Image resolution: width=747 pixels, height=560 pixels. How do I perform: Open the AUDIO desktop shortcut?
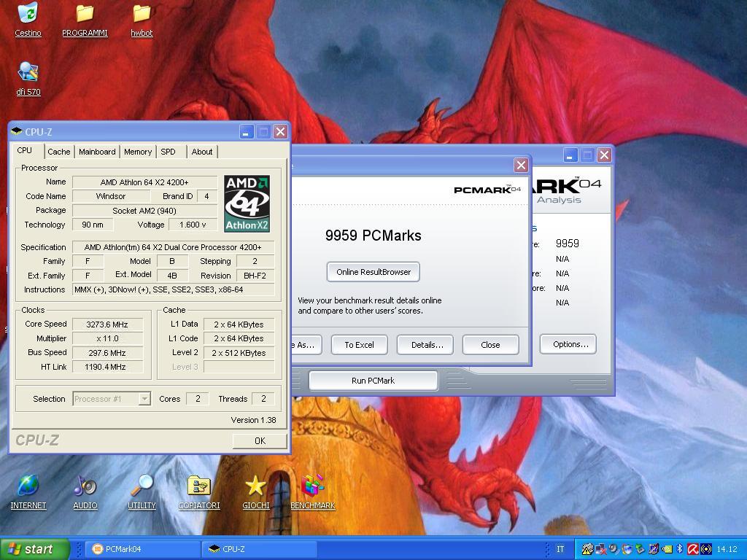[x=85, y=492]
